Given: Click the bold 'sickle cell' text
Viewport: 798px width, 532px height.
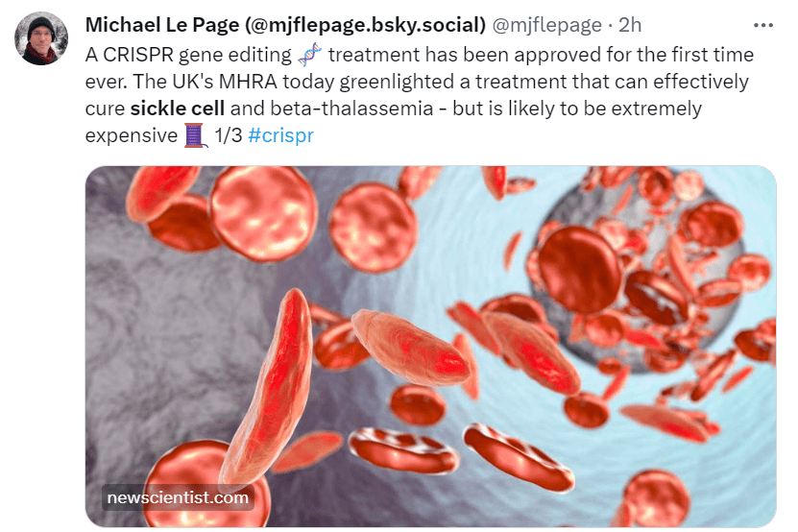Looking at the screenshot, I should click(178, 109).
